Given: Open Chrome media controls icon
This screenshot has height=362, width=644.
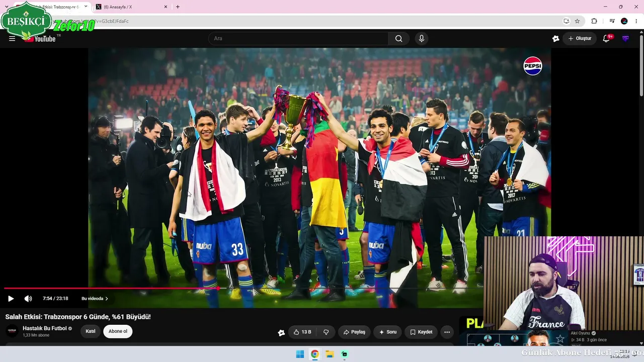Looking at the screenshot, I should tap(612, 21).
